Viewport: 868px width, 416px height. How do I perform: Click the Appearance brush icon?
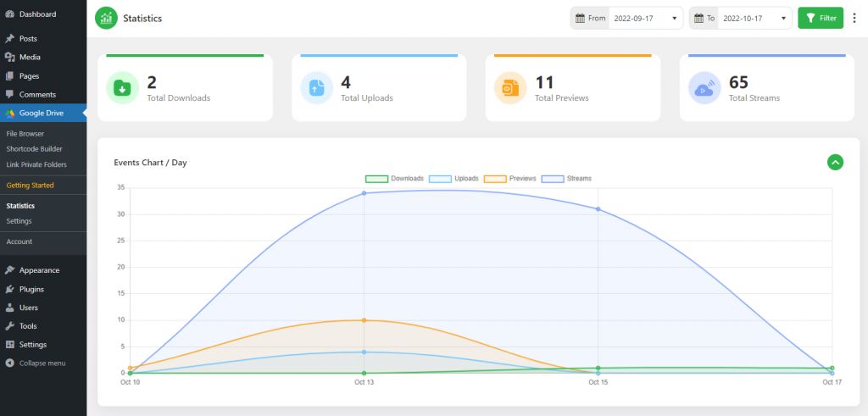click(x=9, y=270)
